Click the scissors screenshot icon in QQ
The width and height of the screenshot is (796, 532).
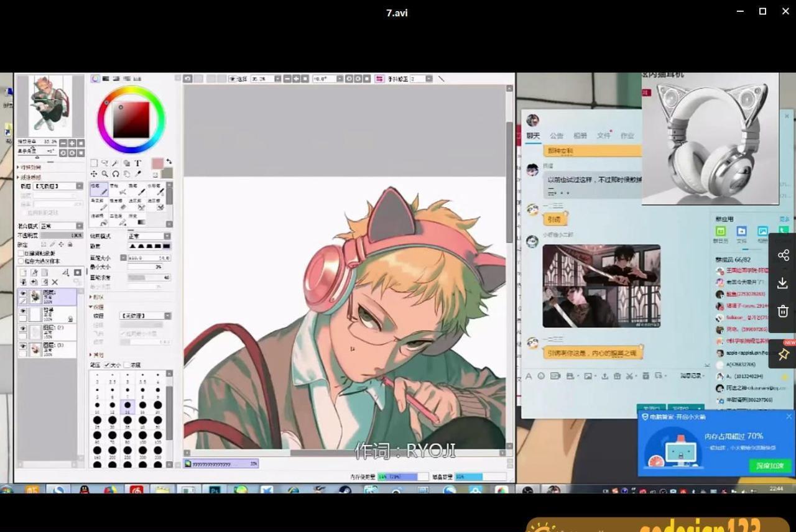629,375
